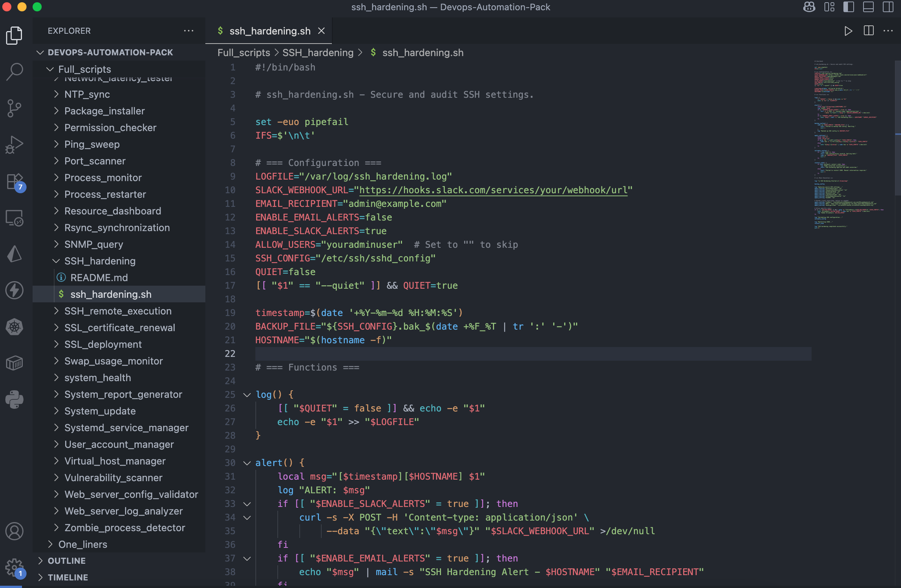The height and width of the screenshot is (588, 901).
Task: Open the Extensions view with badge
Action: point(14,181)
